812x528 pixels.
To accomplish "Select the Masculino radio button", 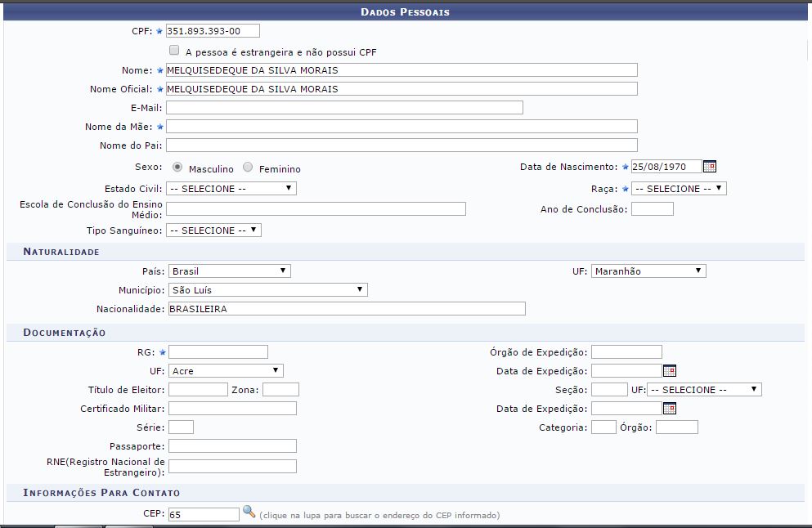I will click(177, 167).
